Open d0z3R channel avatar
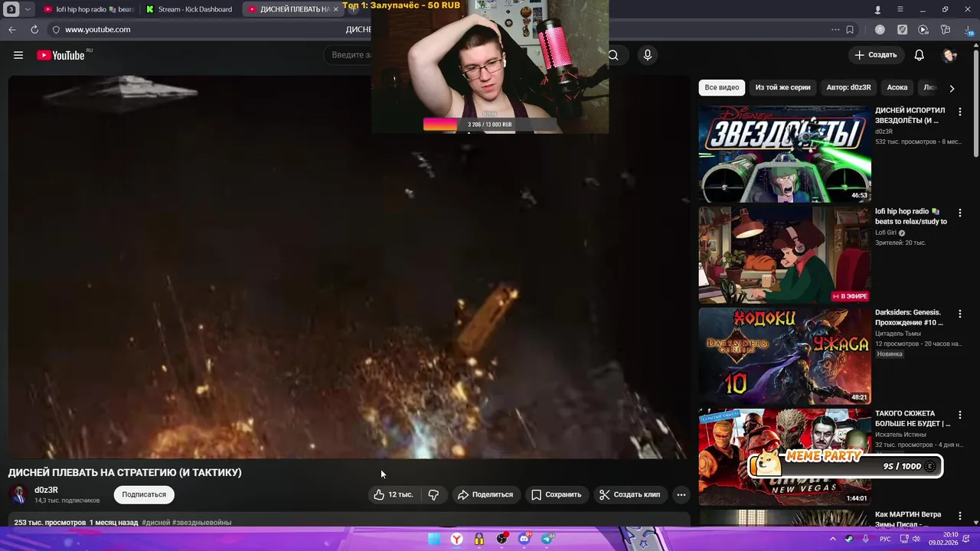The width and height of the screenshot is (980, 551). (x=19, y=494)
